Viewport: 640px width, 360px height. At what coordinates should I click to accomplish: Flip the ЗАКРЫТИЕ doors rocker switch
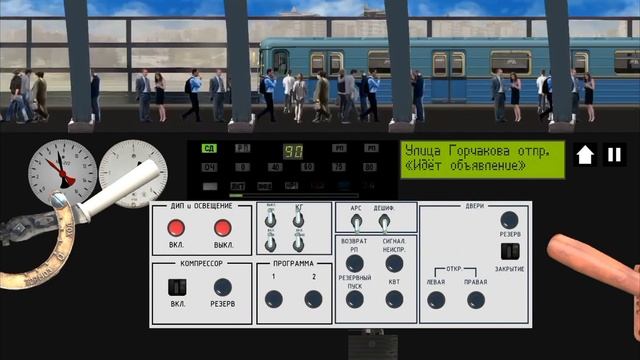click(x=510, y=251)
